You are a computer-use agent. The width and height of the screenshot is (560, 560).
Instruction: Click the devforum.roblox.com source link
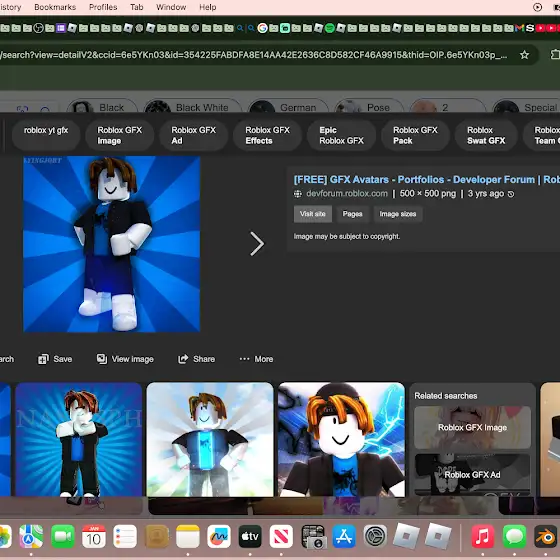pyautogui.click(x=347, y=194)
